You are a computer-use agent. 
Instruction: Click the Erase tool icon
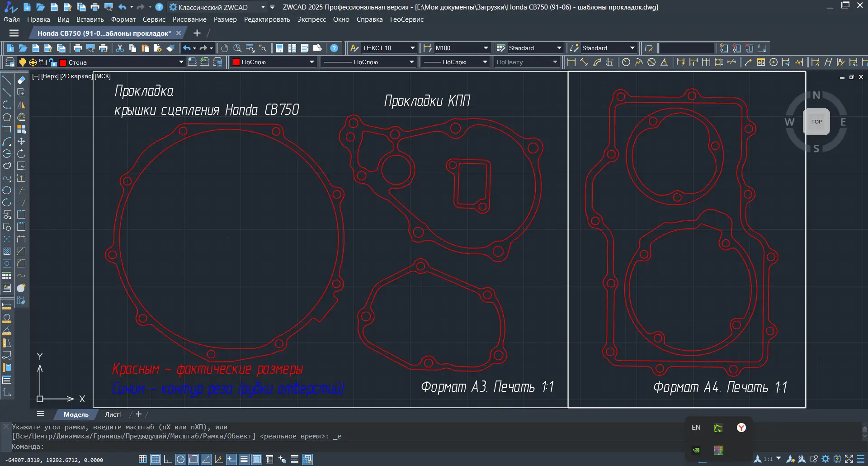(21, 81)
